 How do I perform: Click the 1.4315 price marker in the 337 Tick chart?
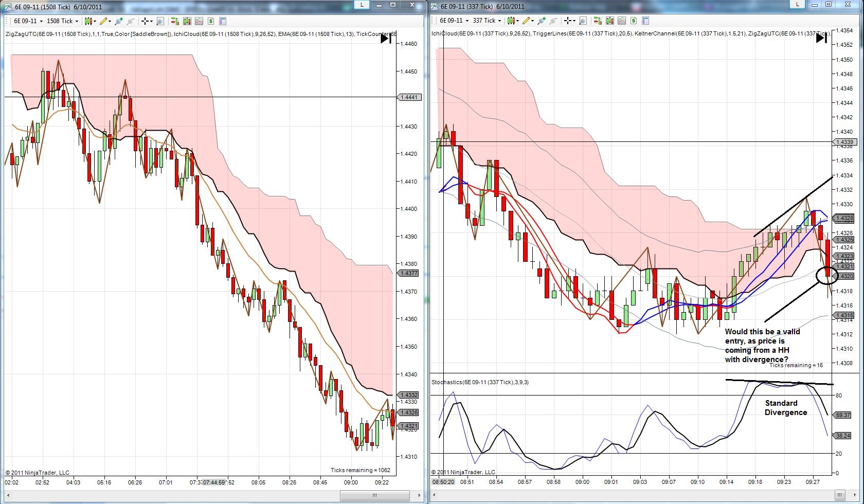(x=844, y=316)
